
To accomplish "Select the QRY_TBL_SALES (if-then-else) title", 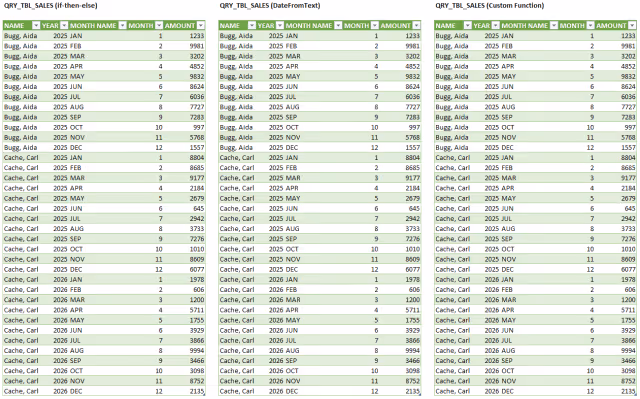I will click(51, 6).
